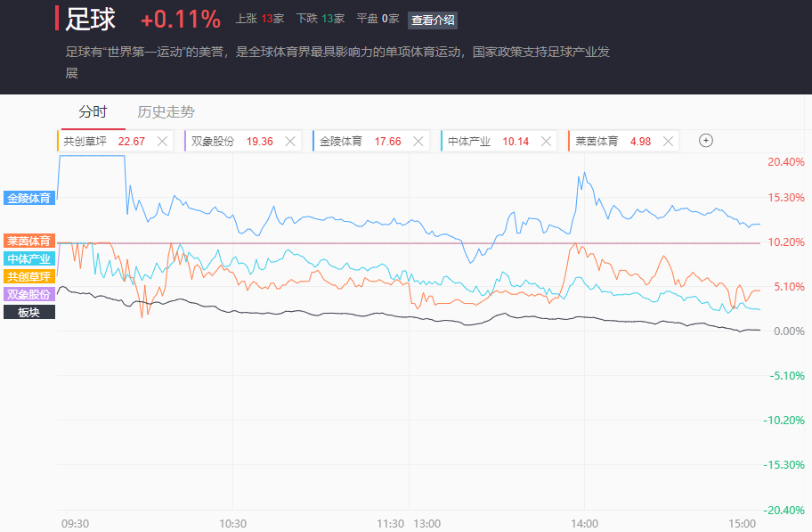
Task: Toggle the 共创草坪 yellow legend label
Action: pyautogui.click(x=29, y=276)
